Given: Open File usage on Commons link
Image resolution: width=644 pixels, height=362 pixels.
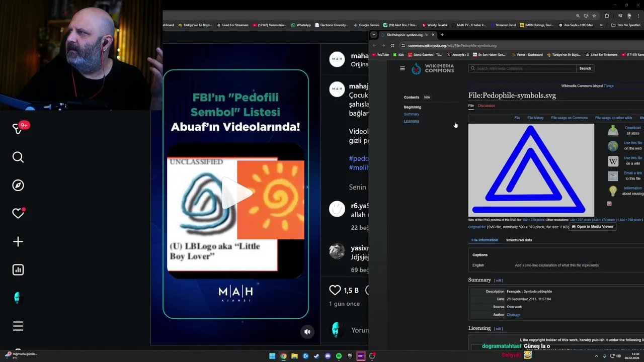Looking at the screenshot, I should point(570,118).
